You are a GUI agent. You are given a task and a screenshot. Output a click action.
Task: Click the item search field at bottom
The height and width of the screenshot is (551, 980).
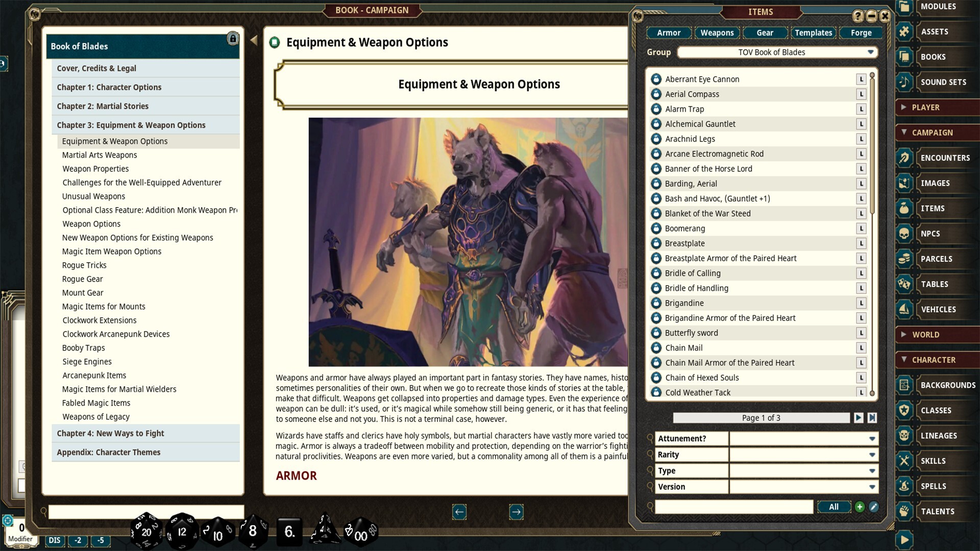(x=733, y=507)
